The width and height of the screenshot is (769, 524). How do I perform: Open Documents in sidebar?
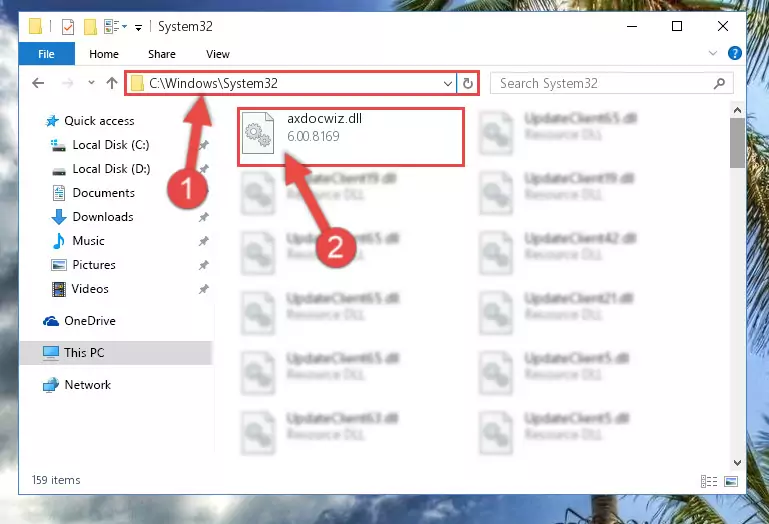coord(103,193)
